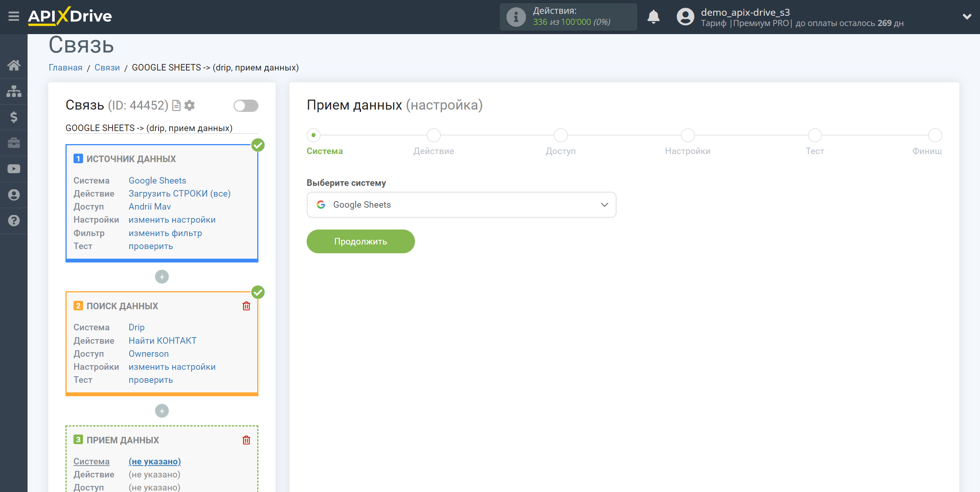Edit the connection name field
Viewport: 980px width, 492px height.
162,128
